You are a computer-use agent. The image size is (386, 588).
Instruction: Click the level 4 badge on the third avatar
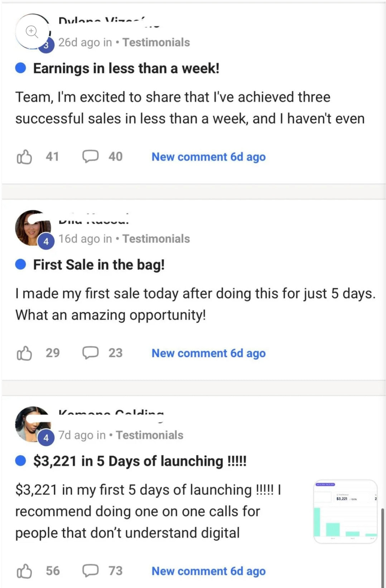pos(46,438)
